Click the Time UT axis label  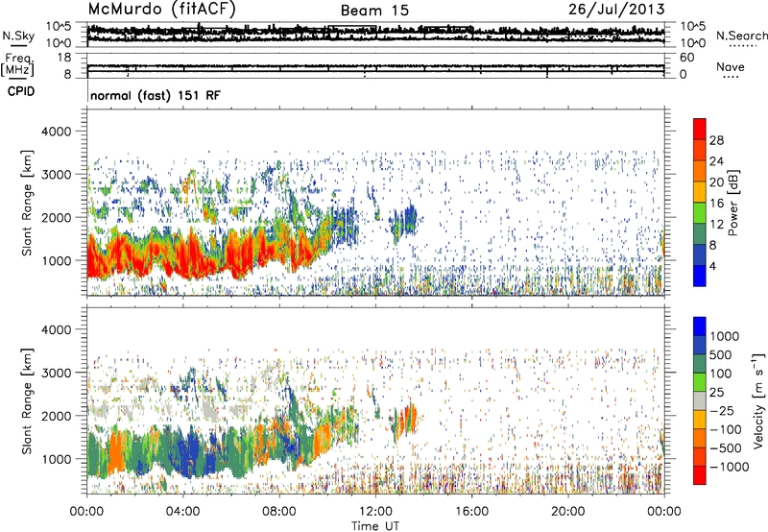[375, 526]
